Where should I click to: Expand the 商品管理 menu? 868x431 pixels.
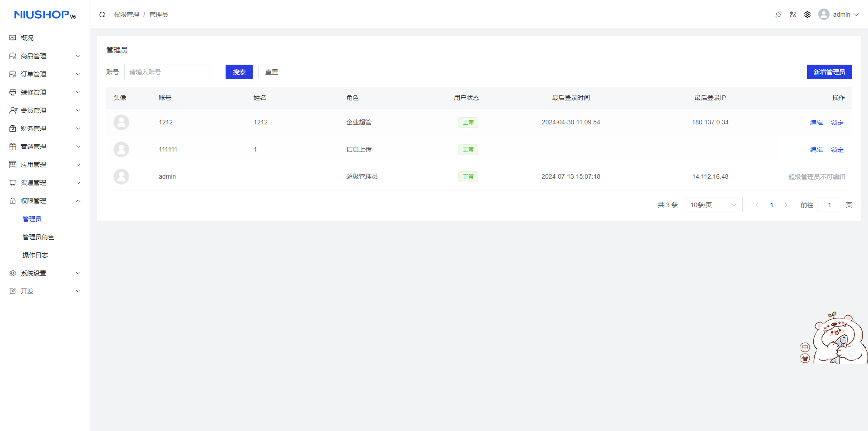45,56
